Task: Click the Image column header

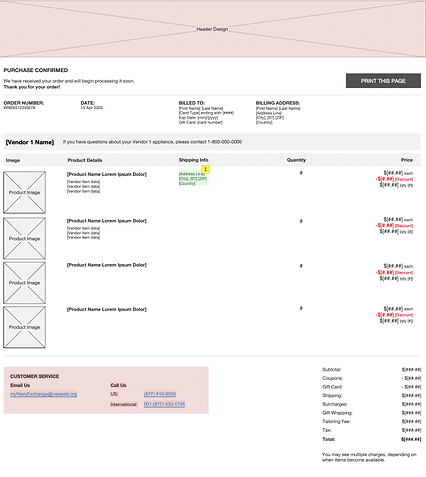Action: click(13, 160)
